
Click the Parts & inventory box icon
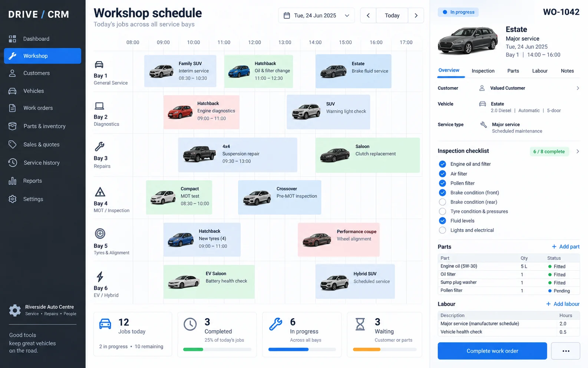pyautogui.click(x=12, y=126)
